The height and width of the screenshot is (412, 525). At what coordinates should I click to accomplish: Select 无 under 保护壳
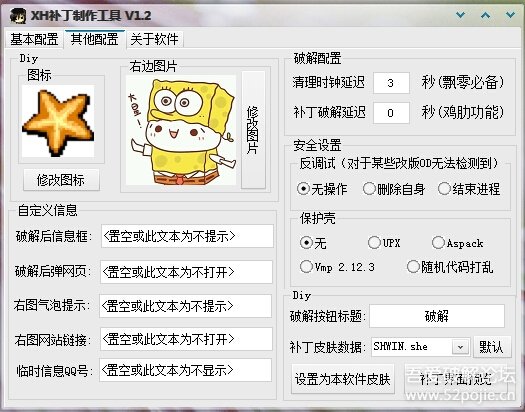(313, 243)
